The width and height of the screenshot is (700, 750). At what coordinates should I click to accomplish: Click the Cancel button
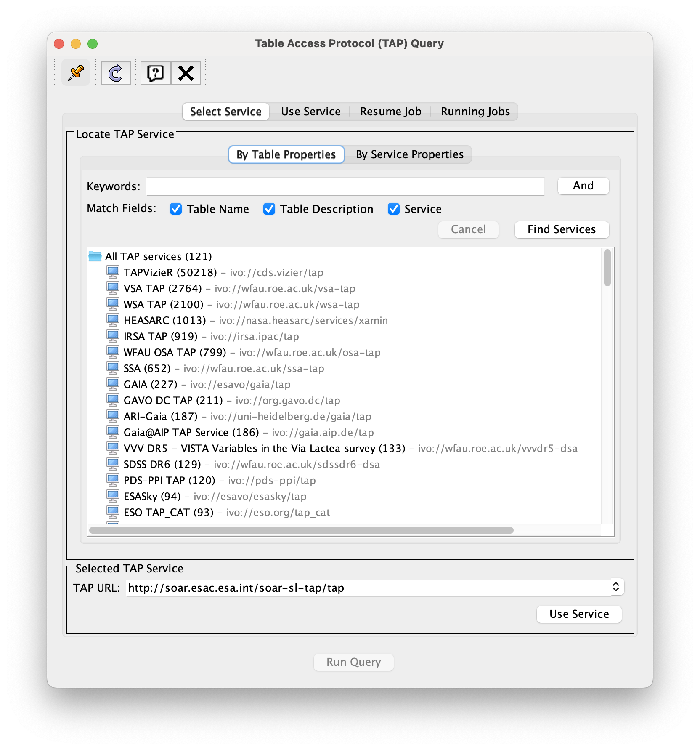[x=468, y=229]
